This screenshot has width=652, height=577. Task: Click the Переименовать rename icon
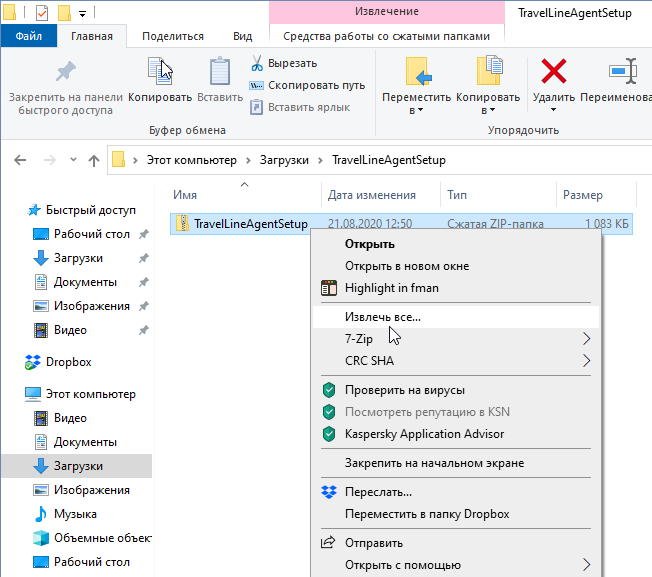click(x=623, y=71)
